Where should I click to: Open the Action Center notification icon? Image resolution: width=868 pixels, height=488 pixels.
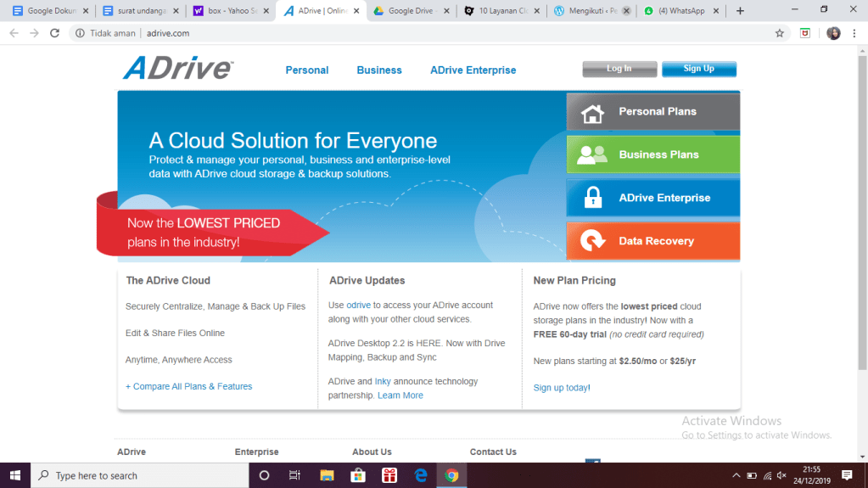tap(846, 475)
